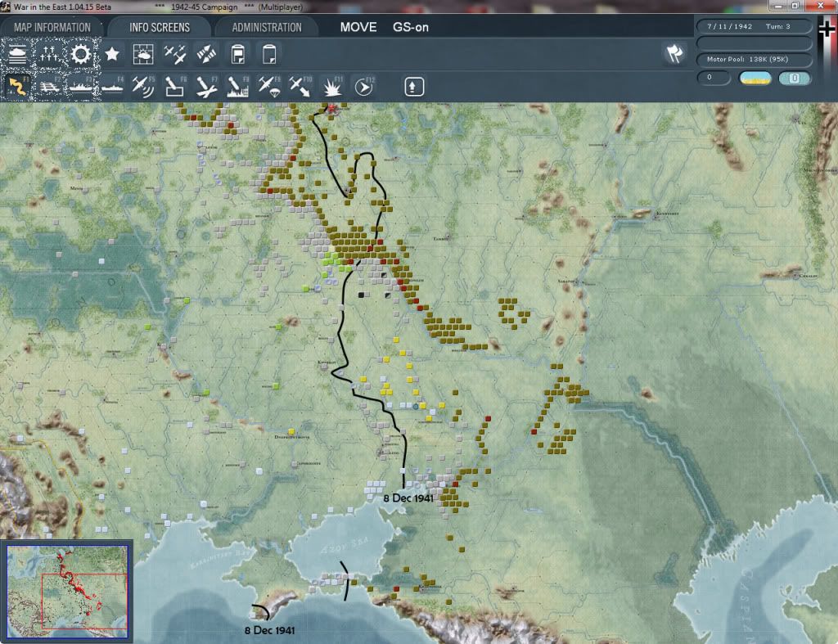
Task: Open the losses screen crosses icon
Action: point(49,54)
